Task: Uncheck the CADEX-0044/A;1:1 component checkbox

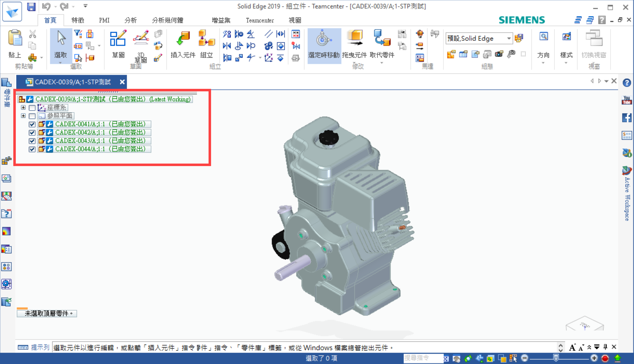Action: tap(32, 149)
